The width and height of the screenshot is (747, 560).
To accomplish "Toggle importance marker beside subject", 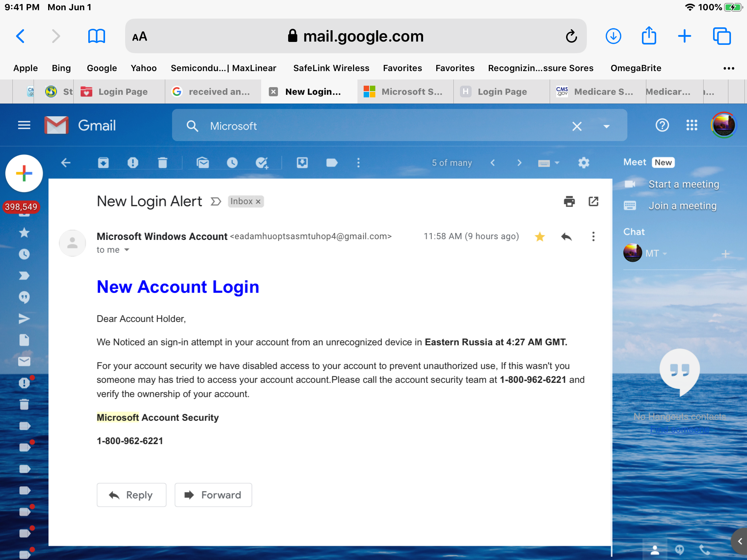I will [x=216, y=201].
